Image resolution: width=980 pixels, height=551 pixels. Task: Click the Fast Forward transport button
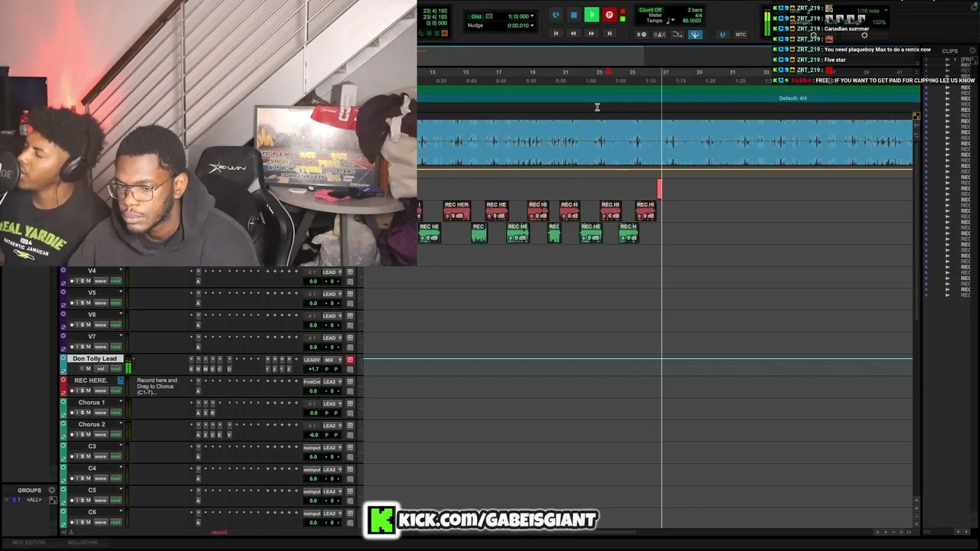coord(591,34)
